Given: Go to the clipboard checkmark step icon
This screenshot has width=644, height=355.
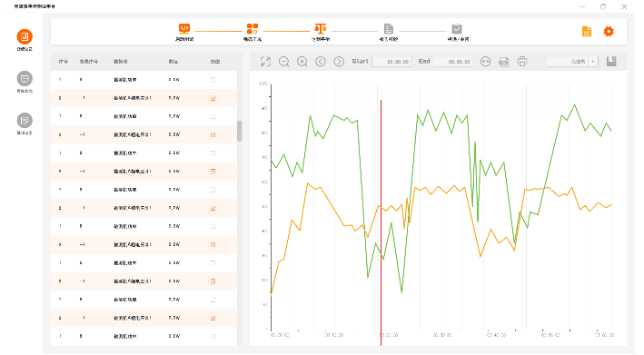Looking at the screenshot, I should pos(457,29).
